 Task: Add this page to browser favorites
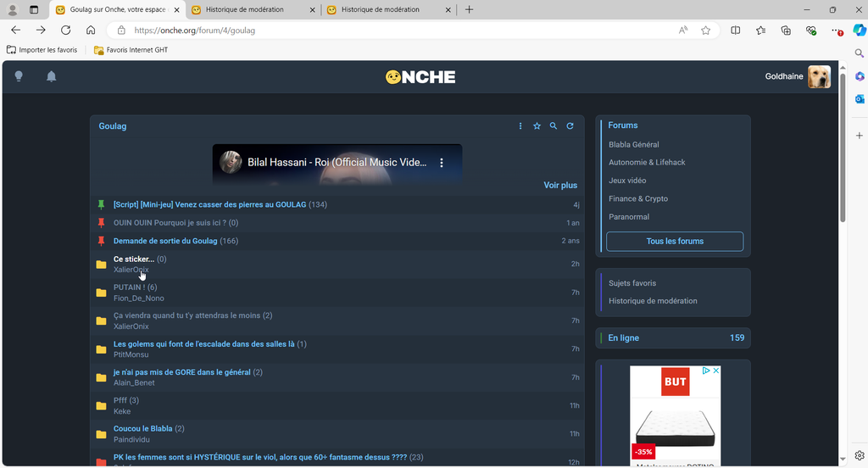point(705,30)
